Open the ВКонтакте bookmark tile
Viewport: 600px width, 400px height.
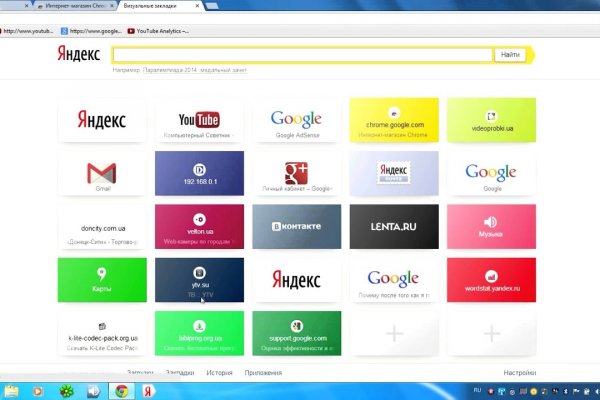coord(296,227)
